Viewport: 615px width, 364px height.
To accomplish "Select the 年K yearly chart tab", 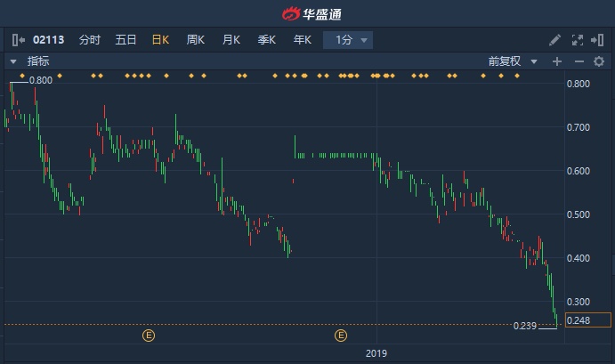I will point(303,40).
